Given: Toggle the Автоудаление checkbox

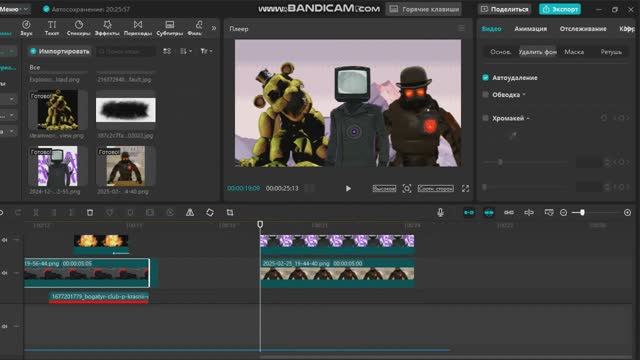Looking at the screenshot, I should [x=485, y=78].
